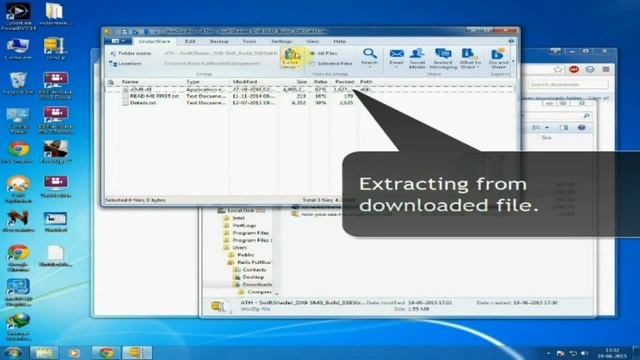Click the volume speaker icon in system tray
Viewport: 640px width, 360px height.
click(584, 353)
